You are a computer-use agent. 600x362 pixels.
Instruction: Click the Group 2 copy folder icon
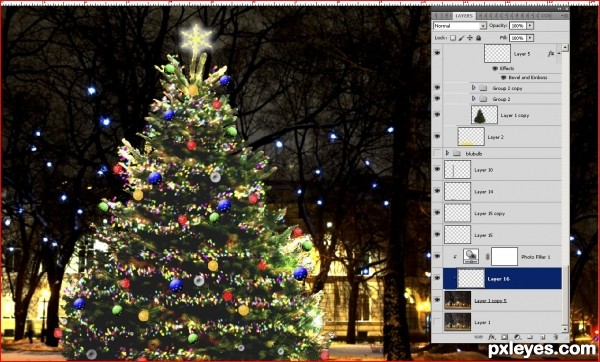[x=483, y=88]
